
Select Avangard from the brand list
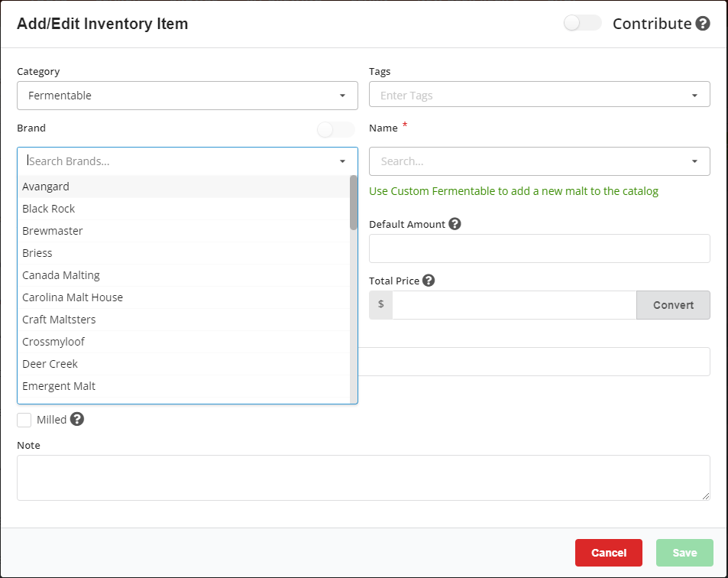pos(46,187)
